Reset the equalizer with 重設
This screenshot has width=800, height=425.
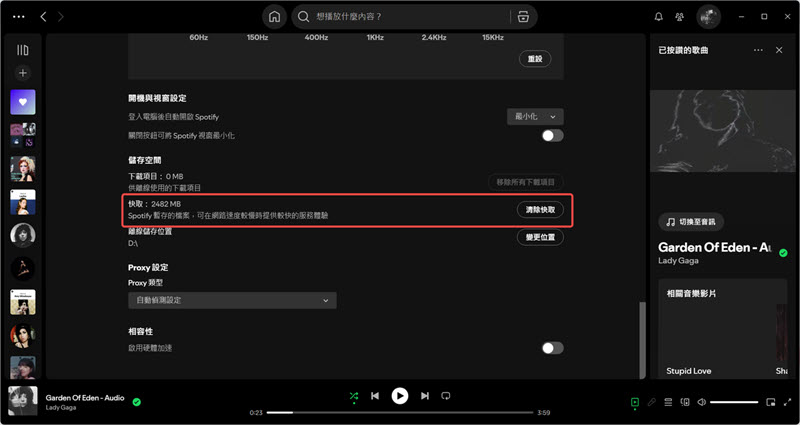point(535,59)
